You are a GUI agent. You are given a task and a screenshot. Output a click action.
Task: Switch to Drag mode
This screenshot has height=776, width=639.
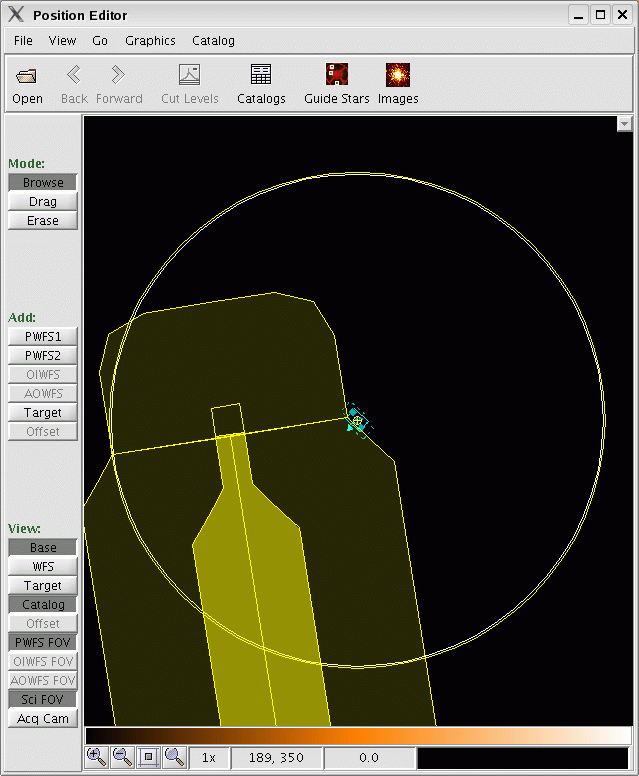[43, 201]
